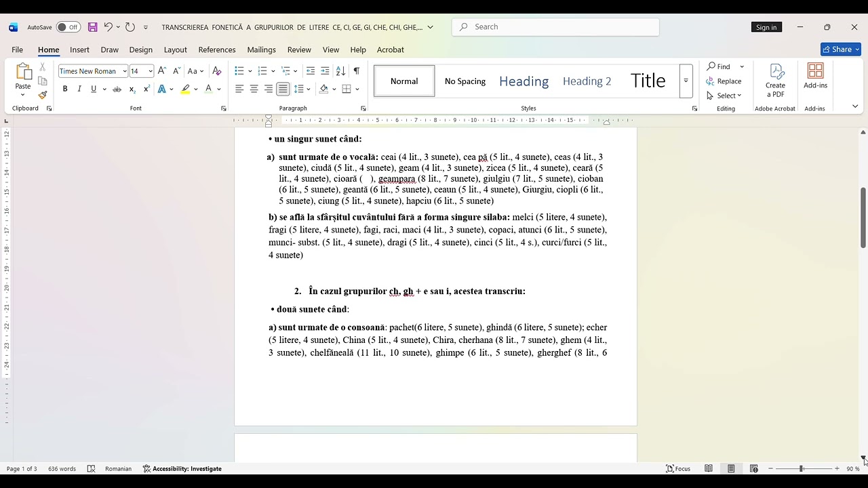This screenshot has height=488, width=868.
Task: Switch to Read Mode view
Action: point(709,468)
